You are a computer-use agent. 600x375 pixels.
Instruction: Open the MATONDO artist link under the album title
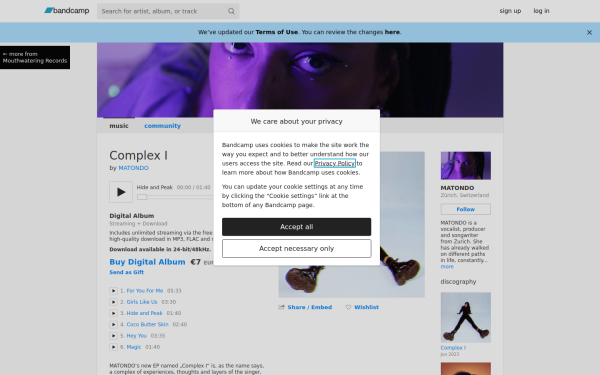coord(133,168)
